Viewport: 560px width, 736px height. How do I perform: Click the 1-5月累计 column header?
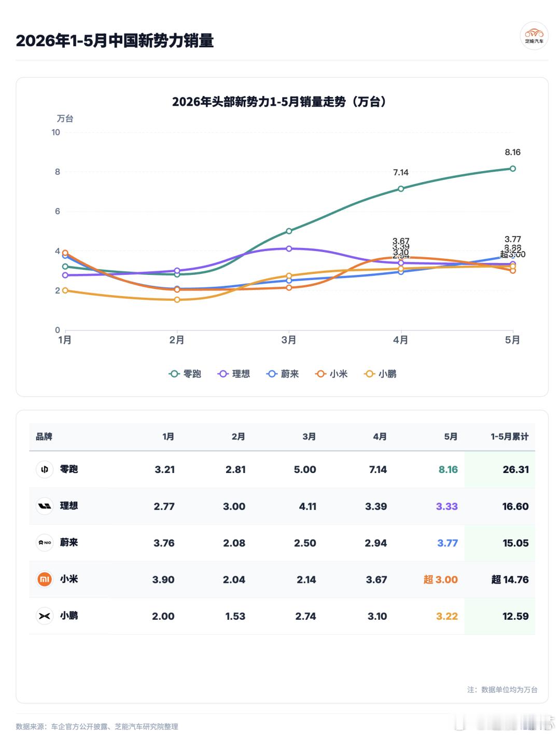pos(510,437)
